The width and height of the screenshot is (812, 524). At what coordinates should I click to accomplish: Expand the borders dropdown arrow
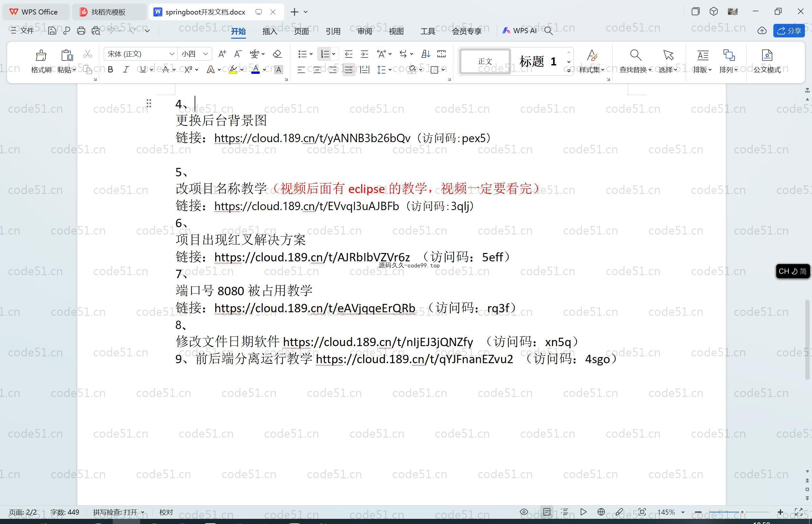[443, 70]
